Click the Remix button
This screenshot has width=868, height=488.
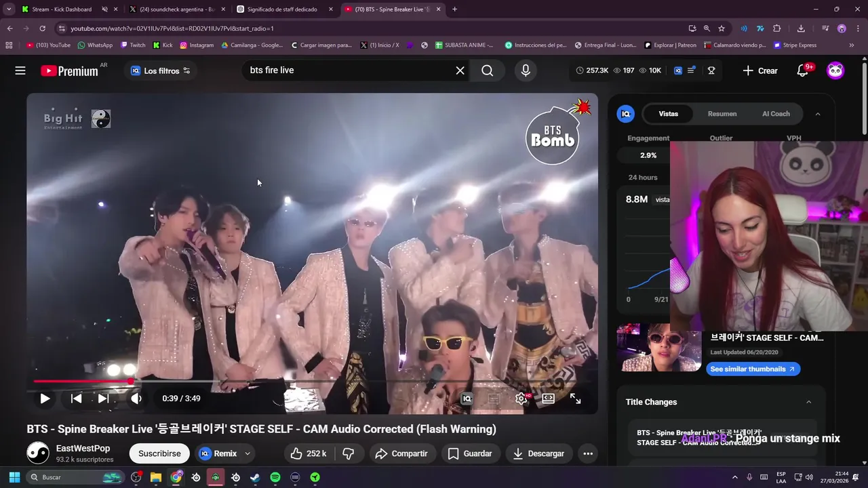click(218, 453)
